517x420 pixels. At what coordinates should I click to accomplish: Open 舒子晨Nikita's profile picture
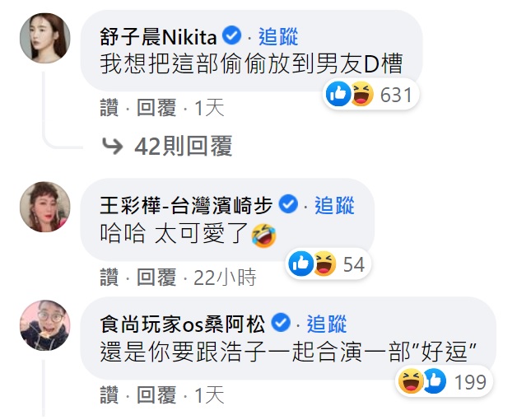pos(45,38)
